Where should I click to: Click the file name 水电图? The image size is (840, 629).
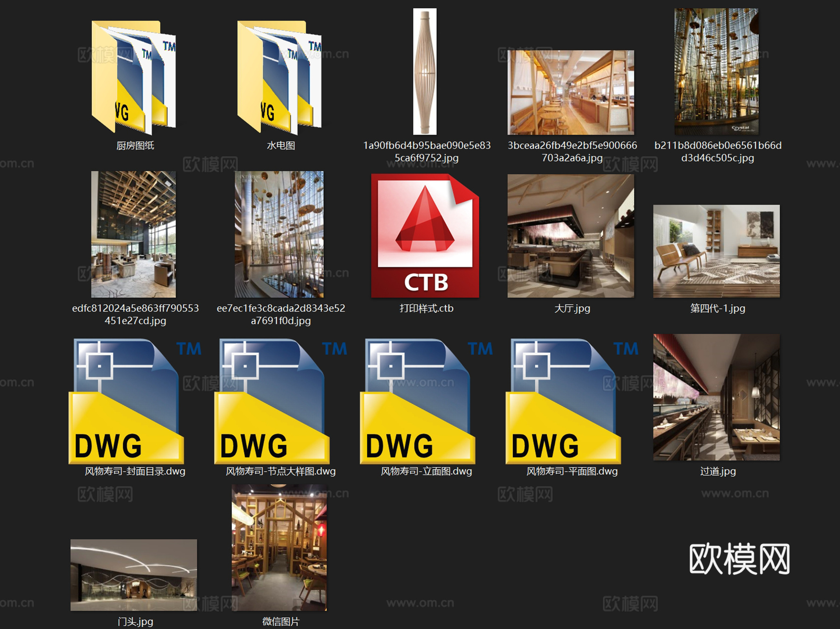(281, 146)
